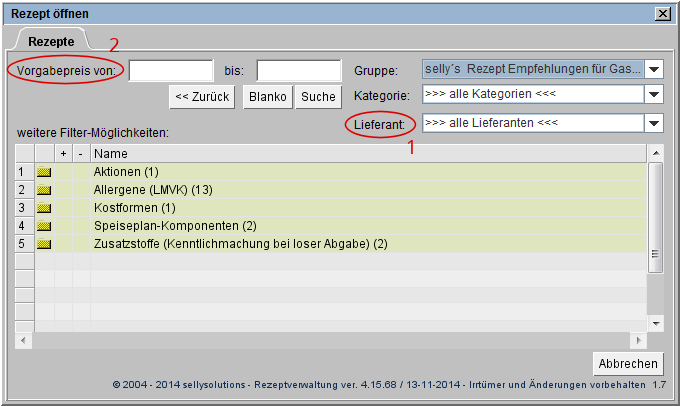Click the '-' column header
This screenshot has width=680, height=406.
(81, 154)
